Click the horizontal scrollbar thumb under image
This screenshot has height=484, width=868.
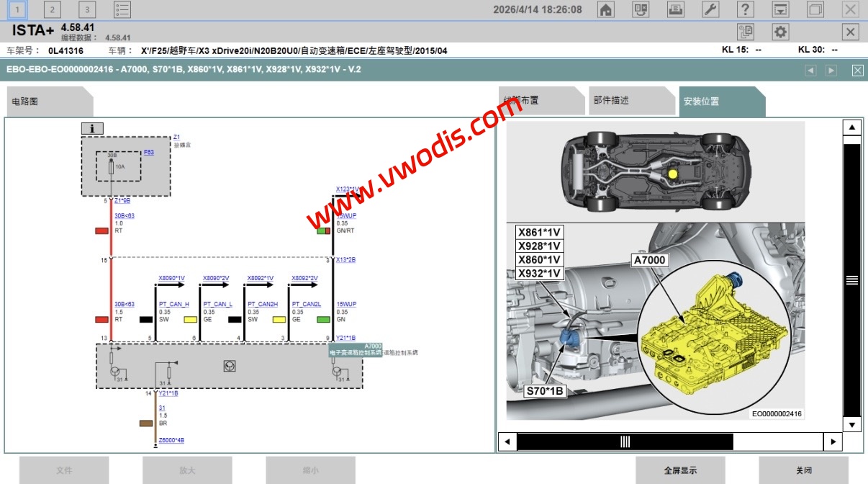(625, 442)
